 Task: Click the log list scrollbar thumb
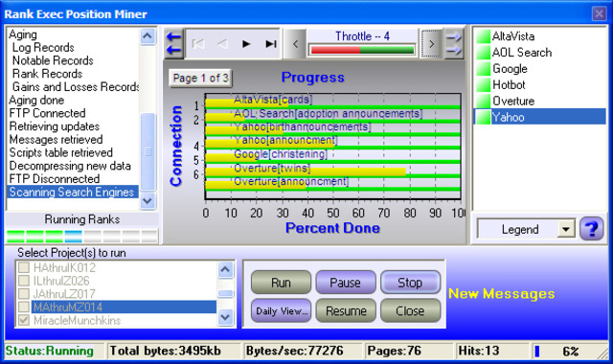pyautogui.click(x=148, y=151)
